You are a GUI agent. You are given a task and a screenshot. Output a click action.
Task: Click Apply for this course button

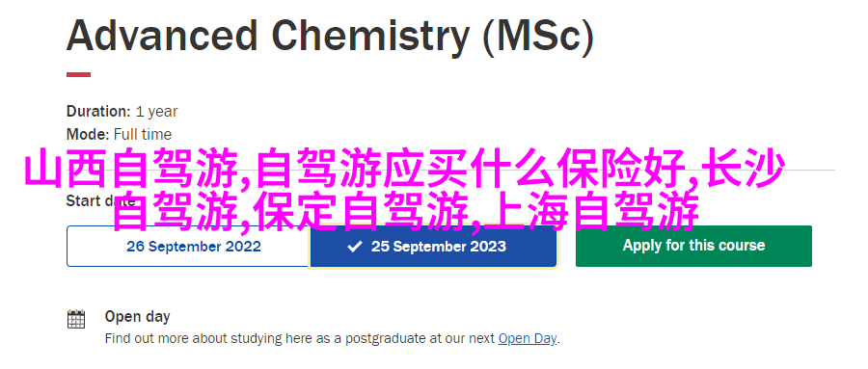[693, 246]
